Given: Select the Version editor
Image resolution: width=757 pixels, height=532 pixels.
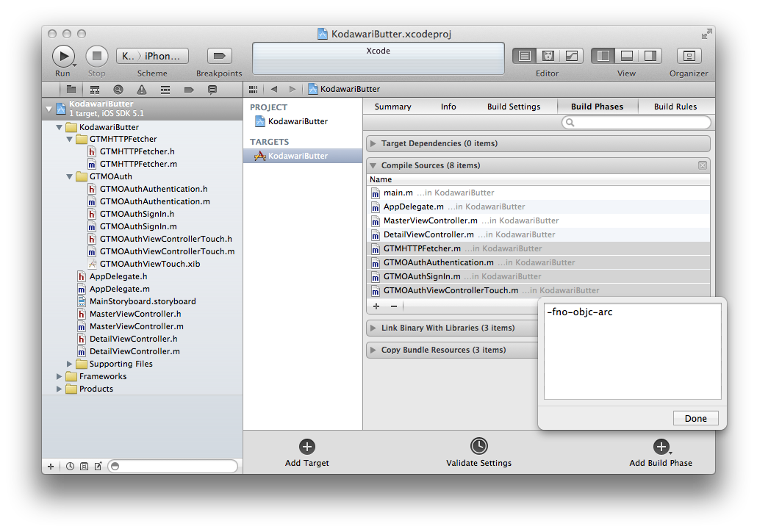Looking at the screenshot, I should click(572, 56).
